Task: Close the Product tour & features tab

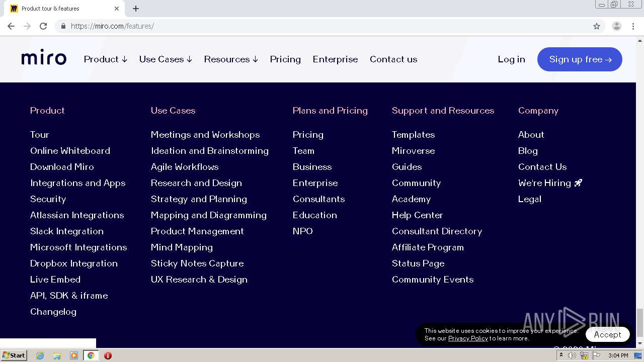Action: click(x=117, y=9)
